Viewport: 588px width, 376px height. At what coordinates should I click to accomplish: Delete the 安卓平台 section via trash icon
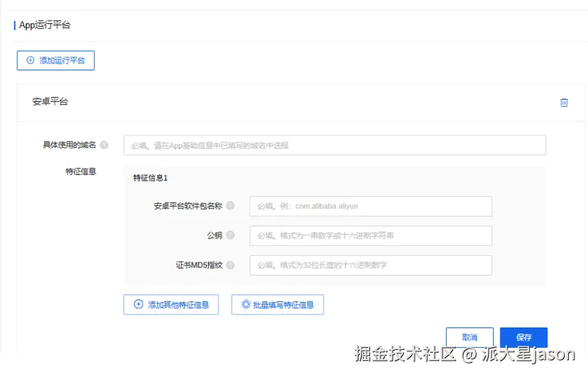tap(563, 103)
